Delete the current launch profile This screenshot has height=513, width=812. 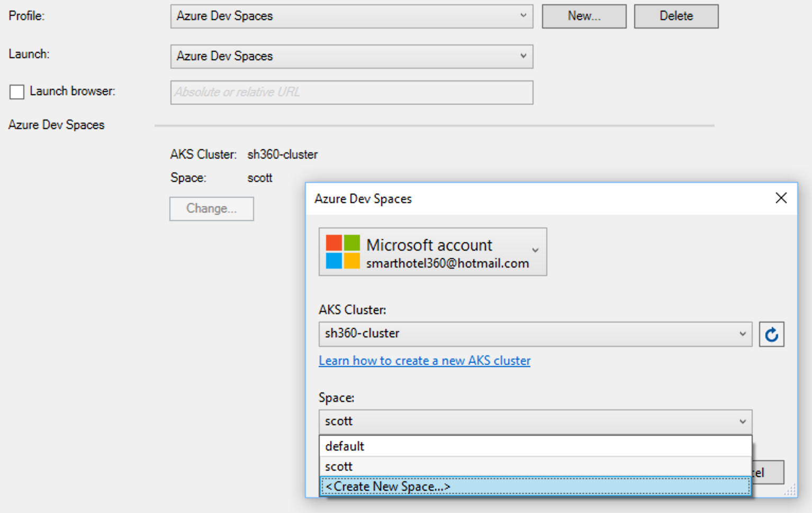[676, 16]
